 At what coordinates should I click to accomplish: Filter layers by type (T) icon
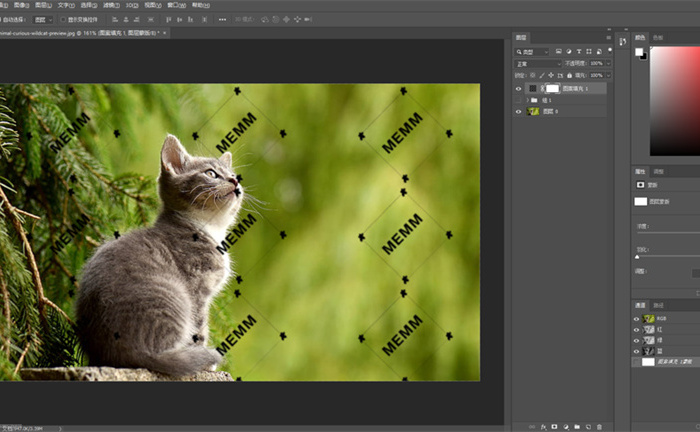(x=579, y=52)
